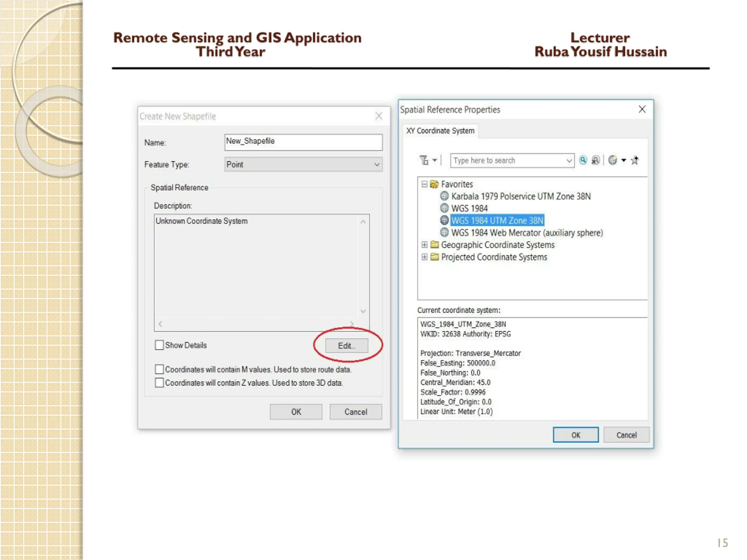The image size is (747, 560).
Task: Click the WGS 1984 UTM Zone 38N globe icon
Action: 444,220
